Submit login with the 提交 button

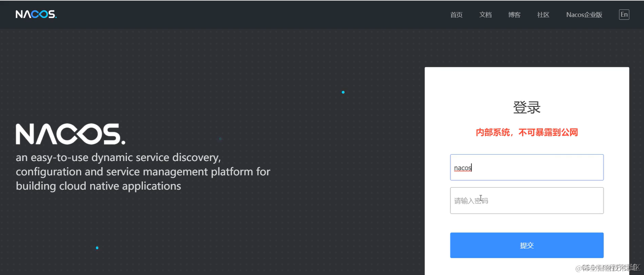(527, 245)
